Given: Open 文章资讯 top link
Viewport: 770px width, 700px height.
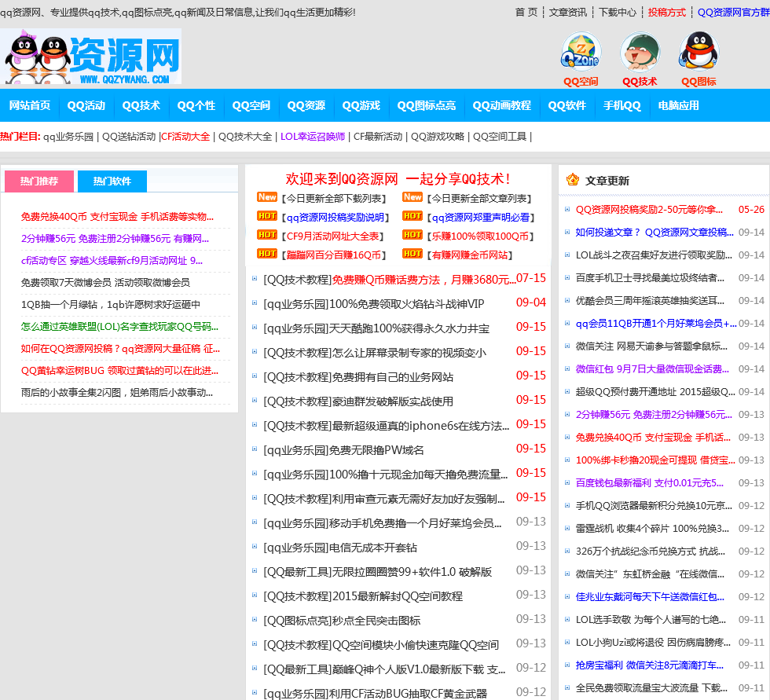Looking at the screenshot, I should pyautogui.click(x=568, y=13).
